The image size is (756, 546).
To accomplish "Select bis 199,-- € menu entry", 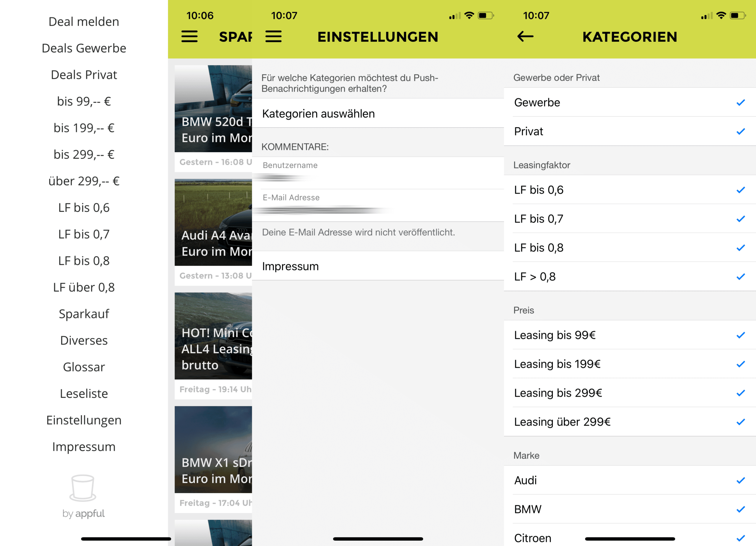I will (84, 128).
